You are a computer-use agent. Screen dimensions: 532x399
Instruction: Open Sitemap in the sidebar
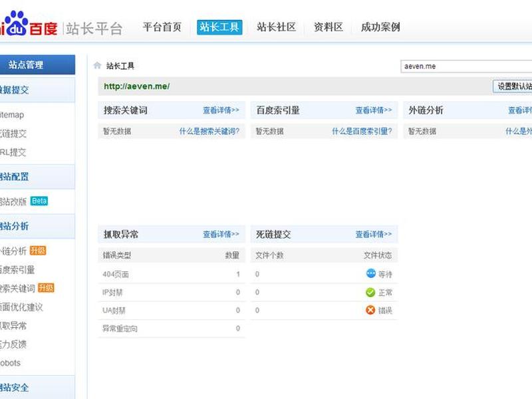point(12,114)
